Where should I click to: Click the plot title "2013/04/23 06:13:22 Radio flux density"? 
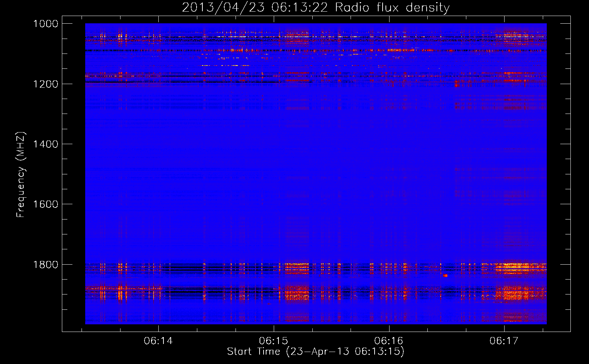click(316, 7)
